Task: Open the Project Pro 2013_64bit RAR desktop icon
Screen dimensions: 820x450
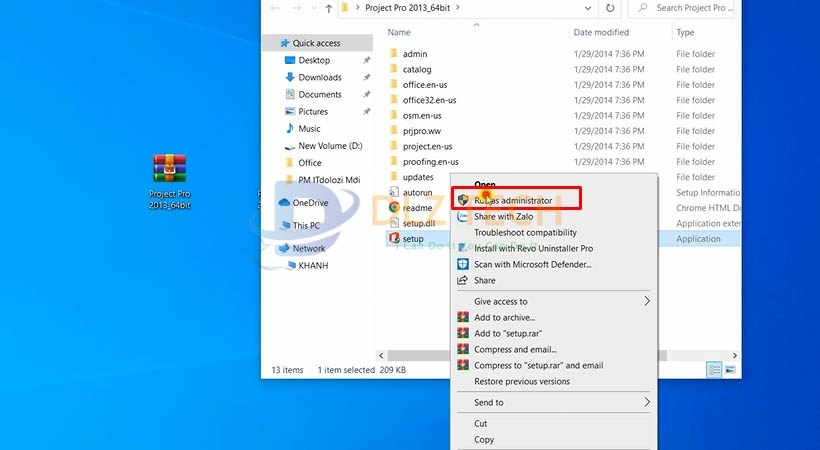Action: click(169, 181)
